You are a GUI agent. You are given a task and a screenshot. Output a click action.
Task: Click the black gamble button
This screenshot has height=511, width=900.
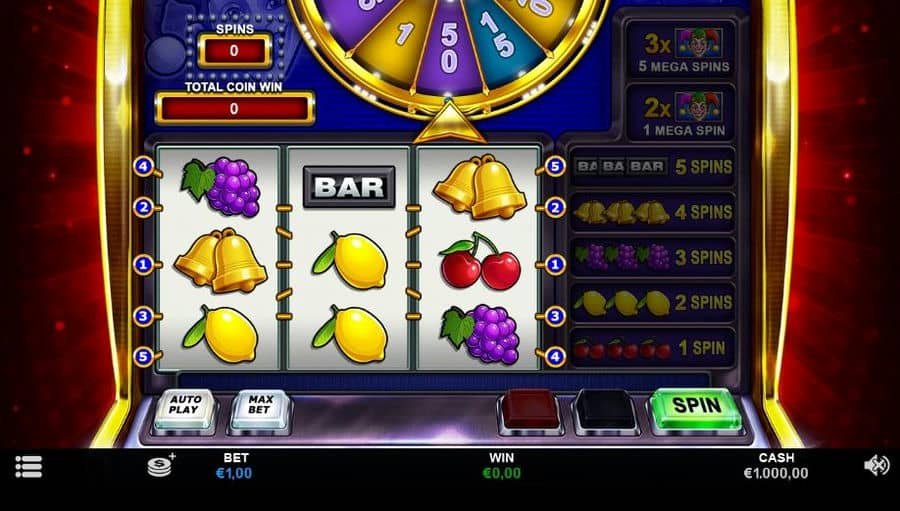pyautogui.click(x=606, y=409)
